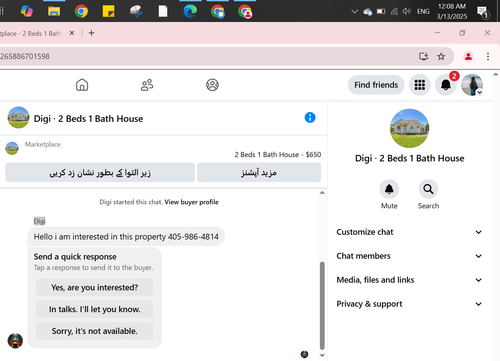This screenshot has width=500, height=361.
Task: Click the large house photo in side panel
Action: tap(409, 128)
